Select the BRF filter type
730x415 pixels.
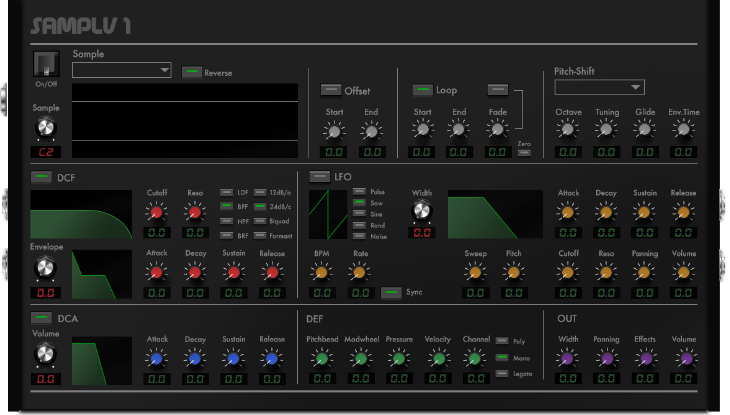tap(227, 235)
